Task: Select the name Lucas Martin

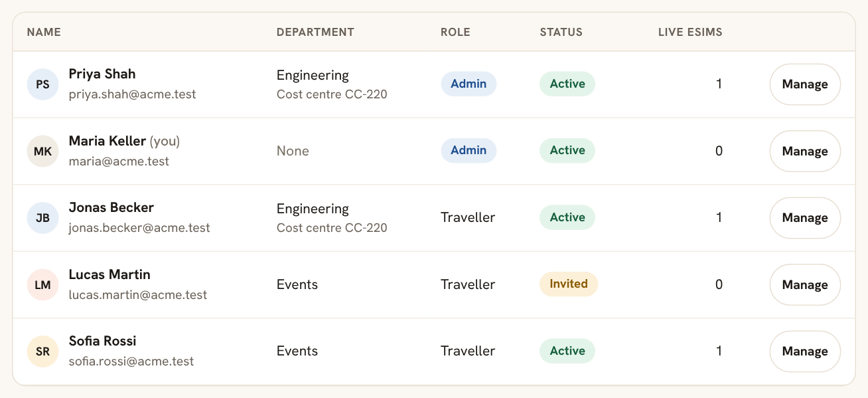Action: [109, 274]
